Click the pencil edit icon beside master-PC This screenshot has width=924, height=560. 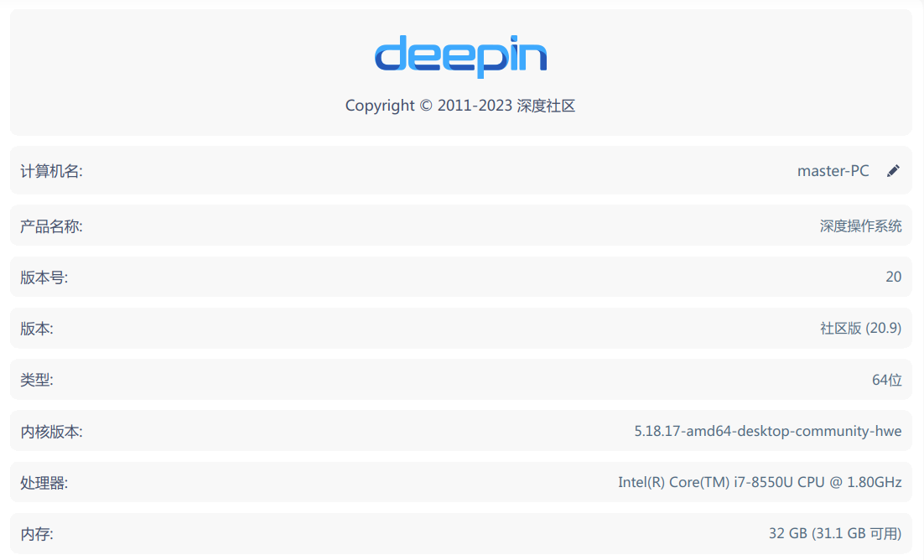893,171
